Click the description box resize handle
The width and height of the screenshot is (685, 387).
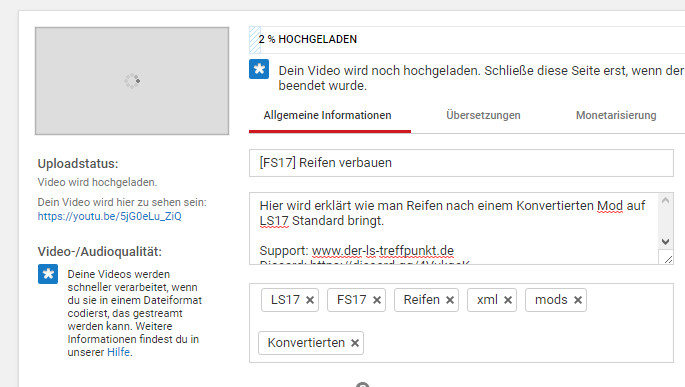[x=668, y=258]
